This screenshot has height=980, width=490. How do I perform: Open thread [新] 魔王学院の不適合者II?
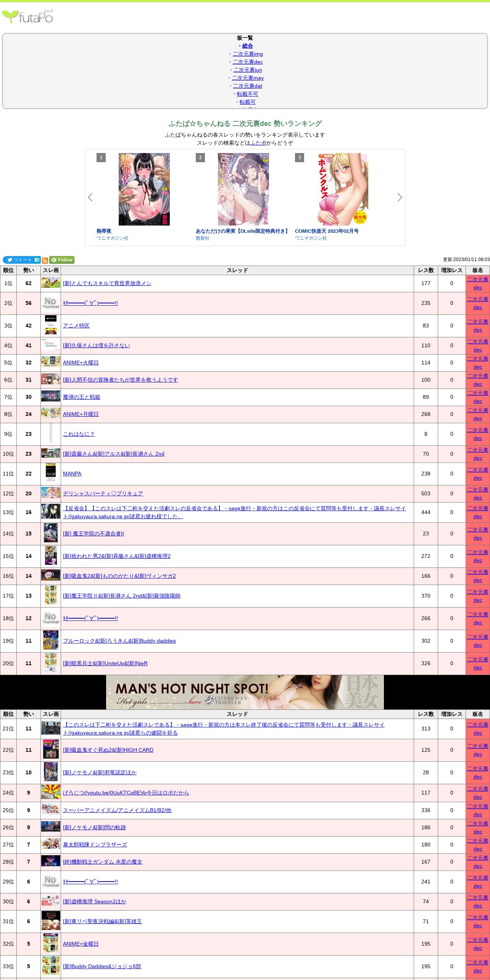[93, 534]
